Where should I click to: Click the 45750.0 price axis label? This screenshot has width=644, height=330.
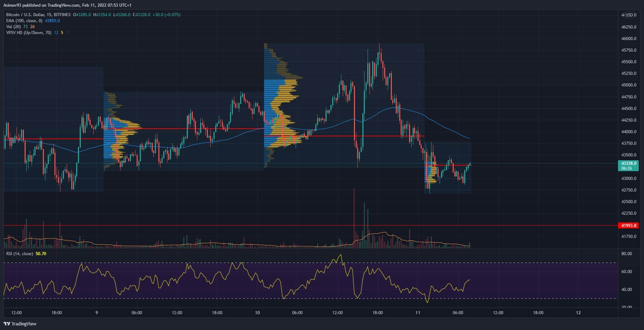629,50
